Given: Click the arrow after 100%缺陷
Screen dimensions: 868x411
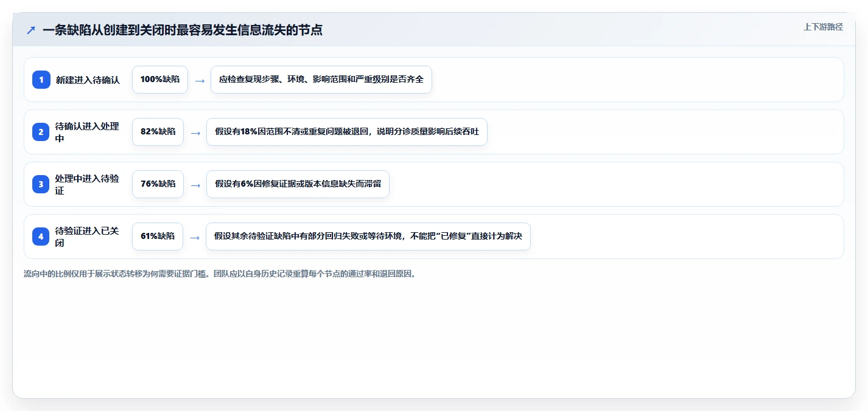Looking at the screenshot, I should [x=200, y=80].
